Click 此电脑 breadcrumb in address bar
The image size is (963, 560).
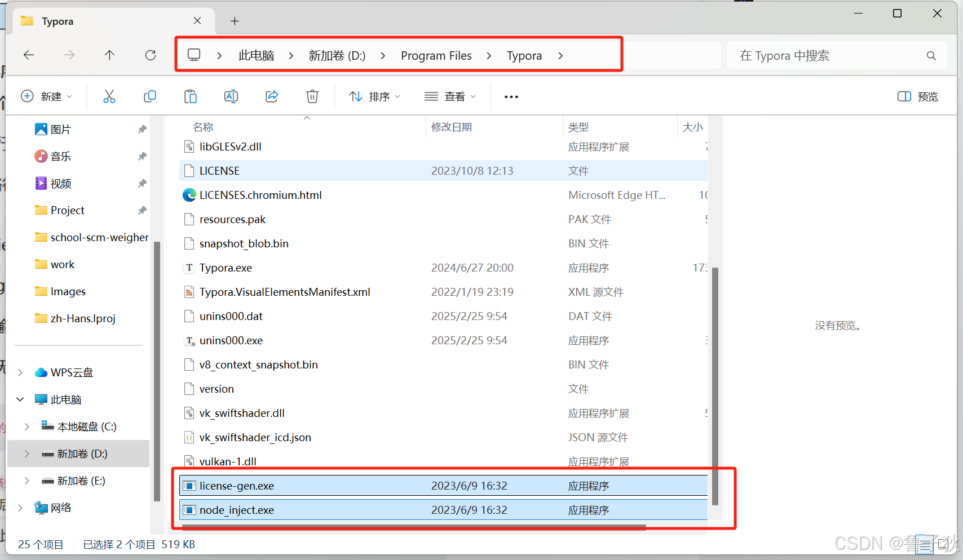256,55
